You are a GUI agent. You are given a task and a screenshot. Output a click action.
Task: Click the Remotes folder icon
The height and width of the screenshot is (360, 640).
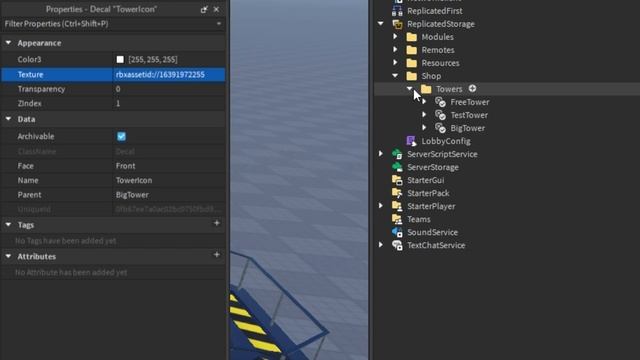tap(412, 50)
